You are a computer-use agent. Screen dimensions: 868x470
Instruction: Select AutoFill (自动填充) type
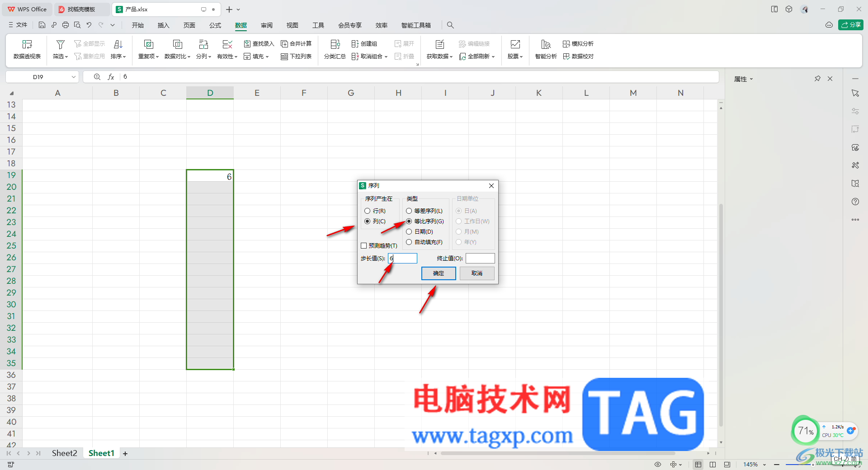[409, 242]
